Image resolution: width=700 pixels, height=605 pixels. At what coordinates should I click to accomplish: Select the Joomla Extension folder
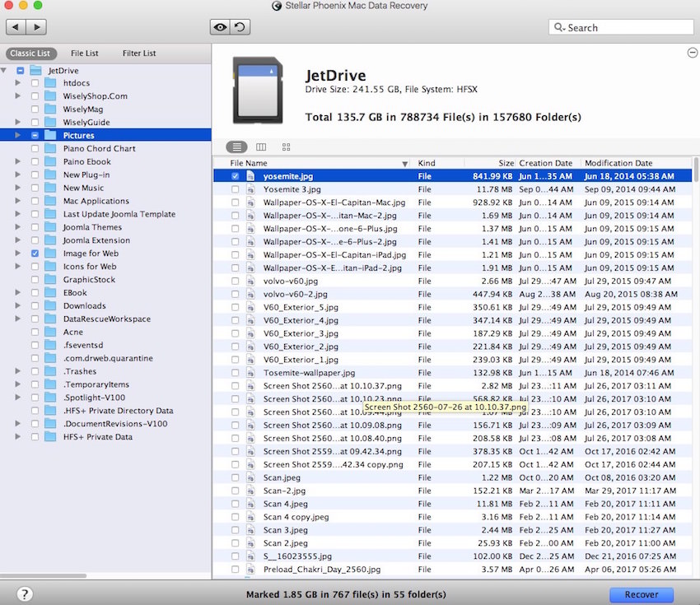click(96, 240)
